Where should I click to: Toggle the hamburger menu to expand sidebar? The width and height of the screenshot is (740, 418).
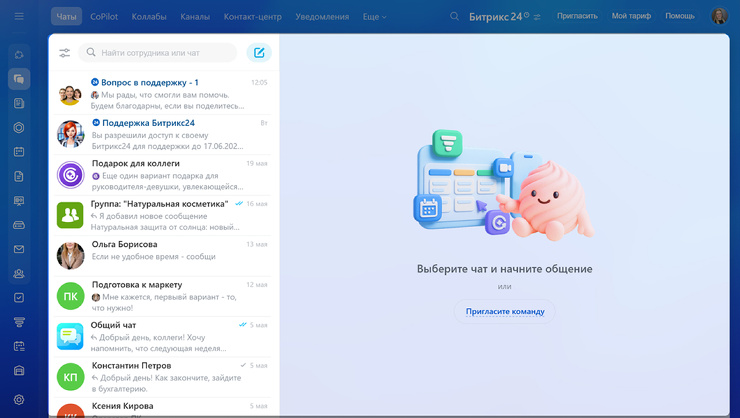point(19,17)
